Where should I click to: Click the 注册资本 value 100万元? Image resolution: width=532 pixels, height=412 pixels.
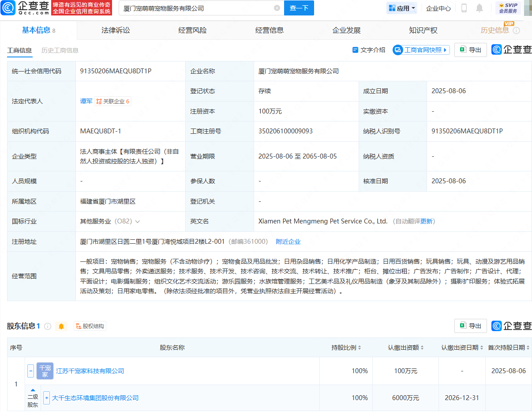[x=270, y=111]
